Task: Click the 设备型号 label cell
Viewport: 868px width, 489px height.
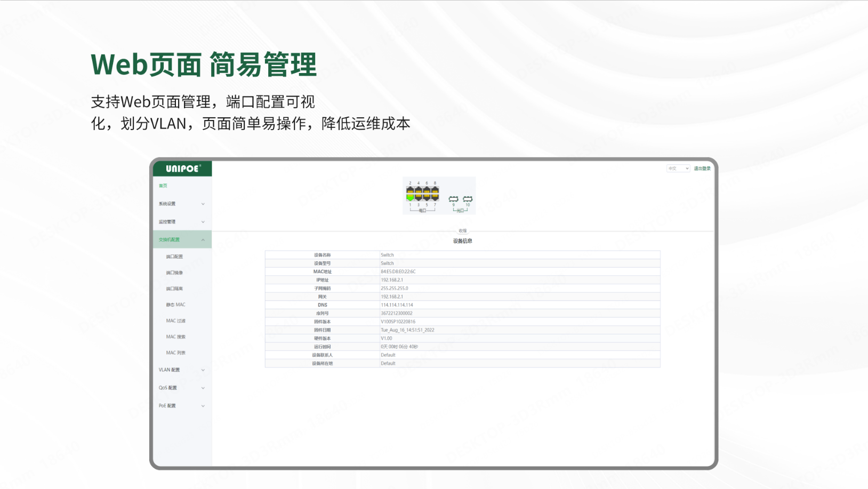Action: [323, 263]
